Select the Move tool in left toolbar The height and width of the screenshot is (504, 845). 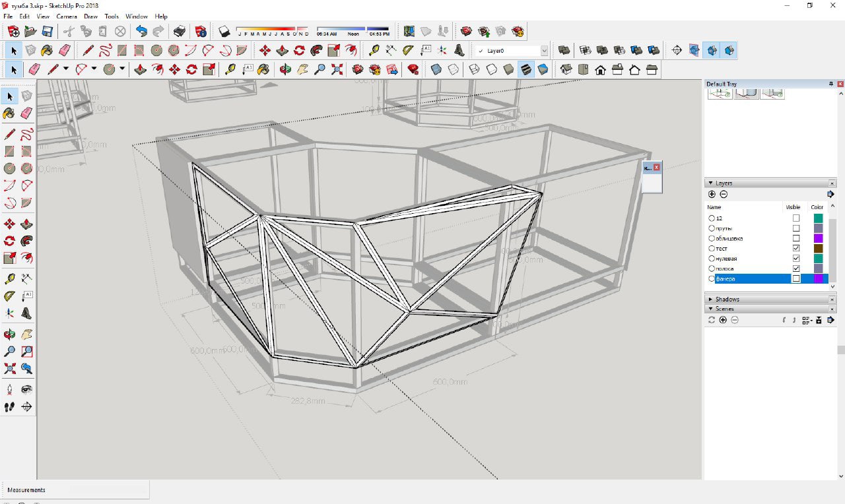click(x=9, y=224)
